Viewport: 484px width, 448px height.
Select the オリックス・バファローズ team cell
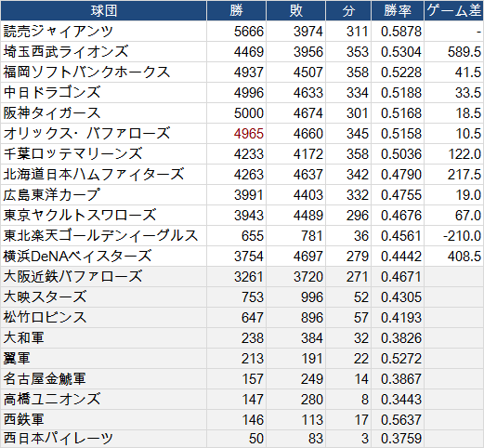(104, 134)
